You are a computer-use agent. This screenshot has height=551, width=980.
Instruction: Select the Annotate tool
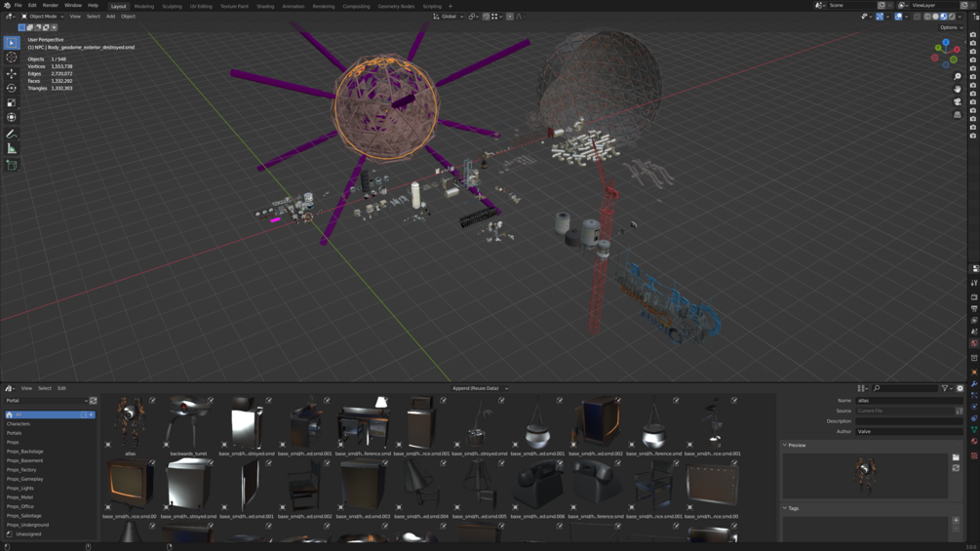pos(12,135)
